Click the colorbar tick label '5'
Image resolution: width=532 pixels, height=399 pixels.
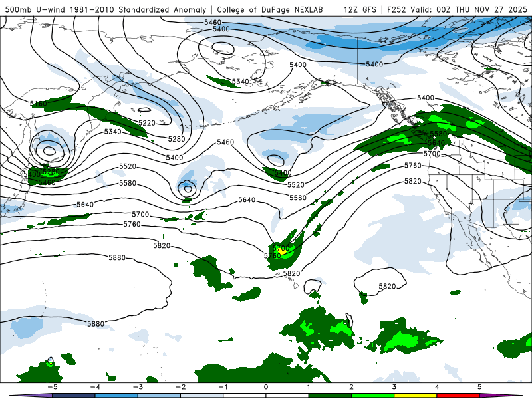[x=479, y=387]
